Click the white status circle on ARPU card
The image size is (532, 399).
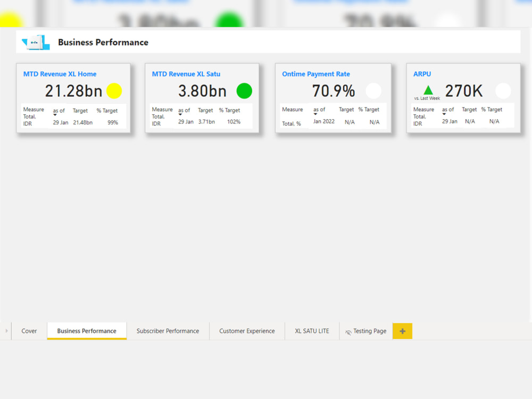503,91
